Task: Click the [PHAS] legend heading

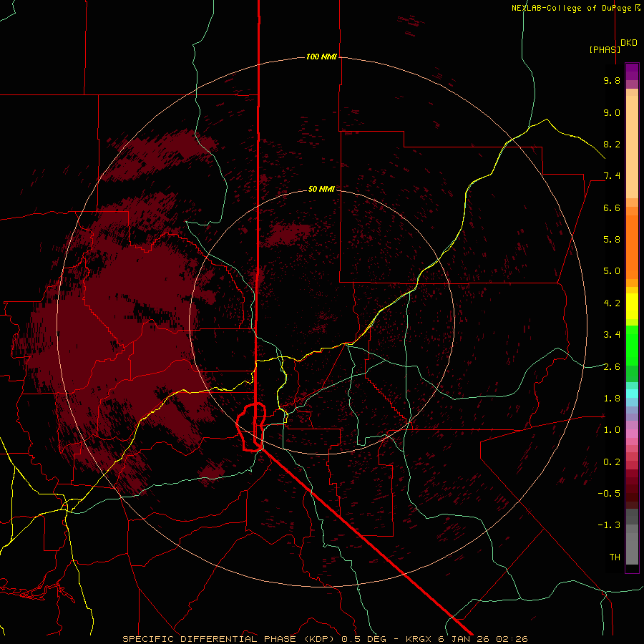Action: 605,49
